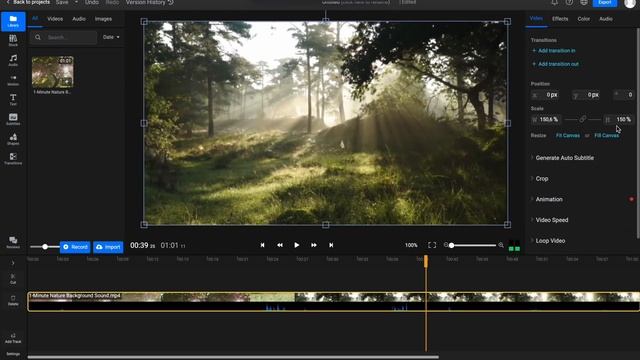640x360 pixels.
Task: Open the Save options dropdown arrow
Action: click(x=76, y=2)
